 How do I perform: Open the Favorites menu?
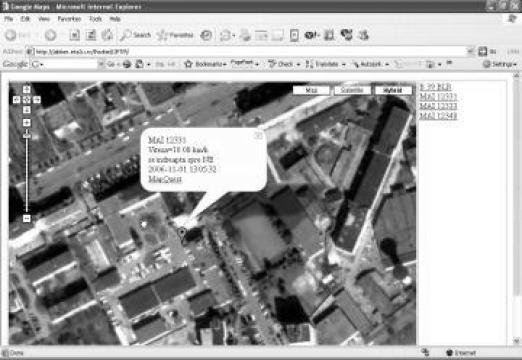coord(69,19)
